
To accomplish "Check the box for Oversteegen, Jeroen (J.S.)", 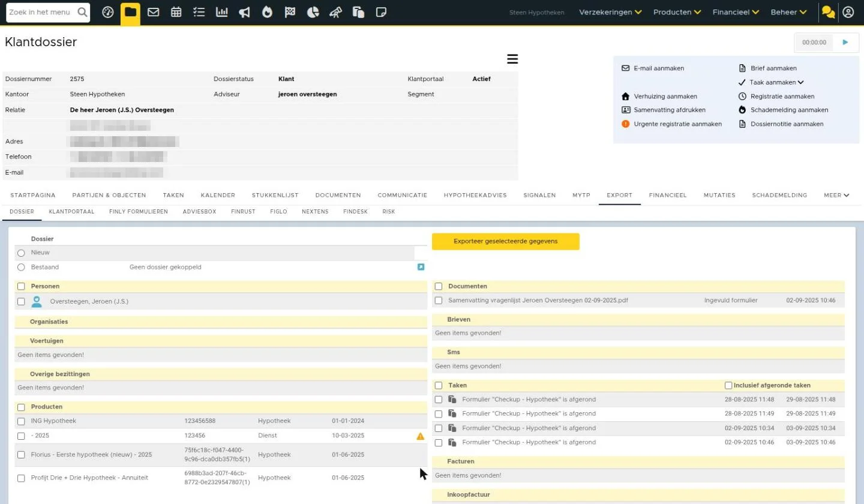I will point(21,301).
